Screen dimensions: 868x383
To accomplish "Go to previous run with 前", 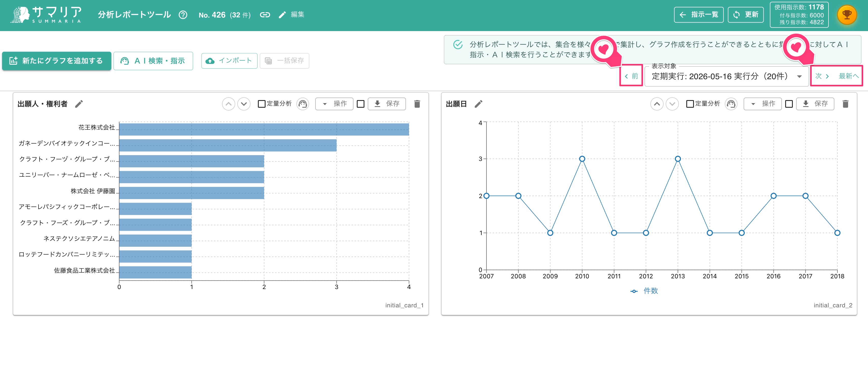I will coord(632,76).
